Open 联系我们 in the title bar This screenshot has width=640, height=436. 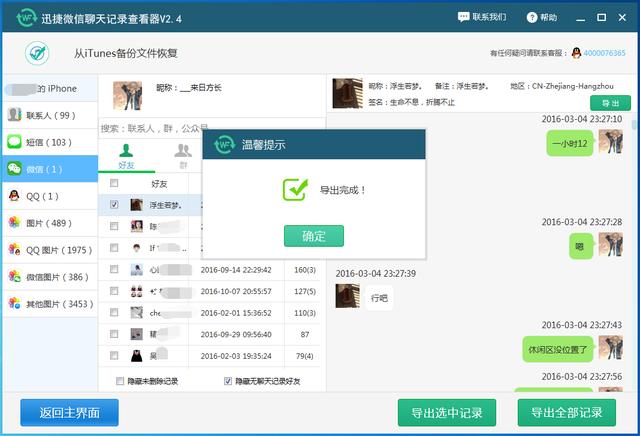click(482, 17)
